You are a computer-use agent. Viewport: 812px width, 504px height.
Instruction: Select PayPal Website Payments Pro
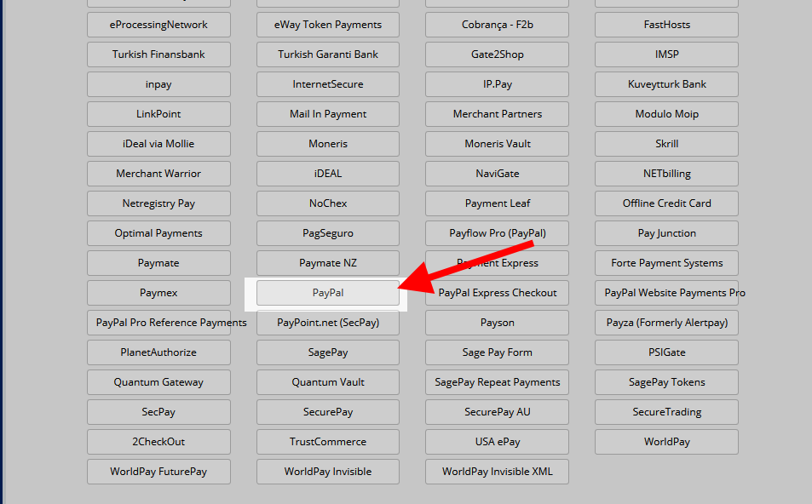(x=666, y=293)
